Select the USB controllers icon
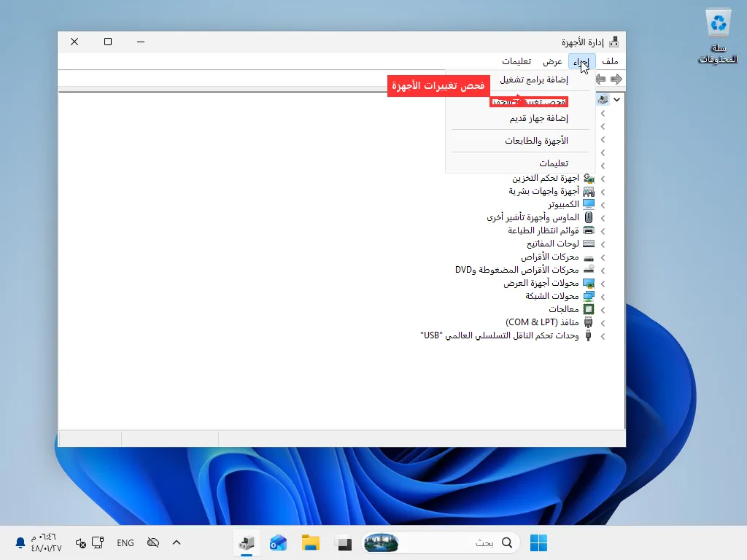The width and height of the screenshot is (747, 560). [x=589, y=335]
